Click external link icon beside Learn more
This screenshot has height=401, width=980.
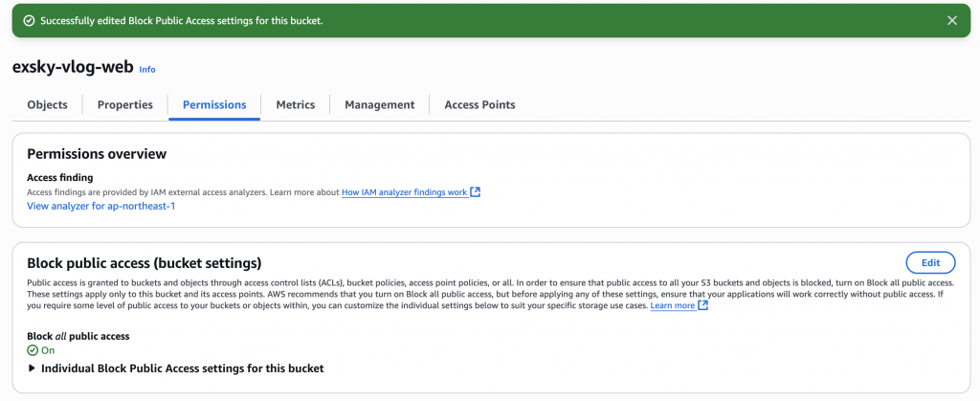[703, 305]
